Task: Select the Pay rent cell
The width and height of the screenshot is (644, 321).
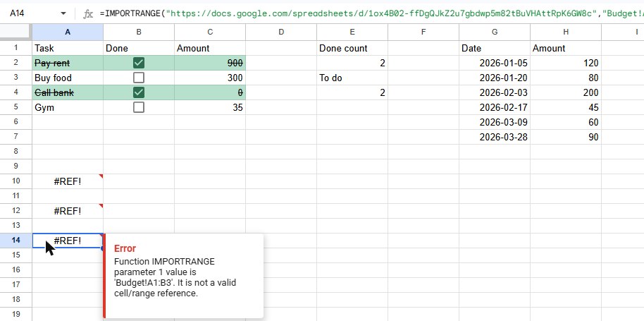Action: pyautogui.click(x=68, y=63)
